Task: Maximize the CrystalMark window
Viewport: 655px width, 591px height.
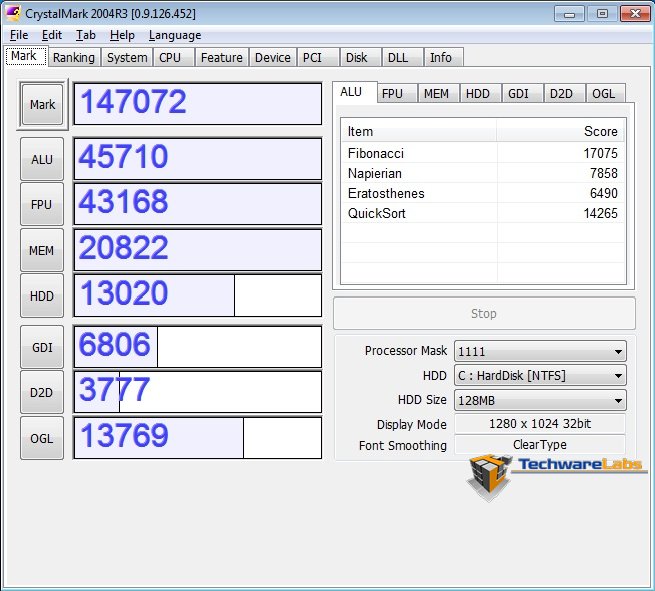Action: (602, 13)
